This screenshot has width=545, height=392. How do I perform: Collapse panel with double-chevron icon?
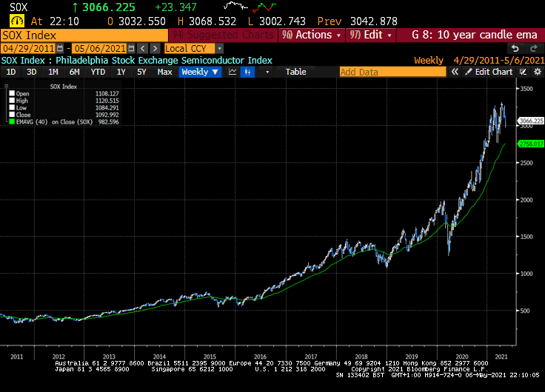(455, 72)
